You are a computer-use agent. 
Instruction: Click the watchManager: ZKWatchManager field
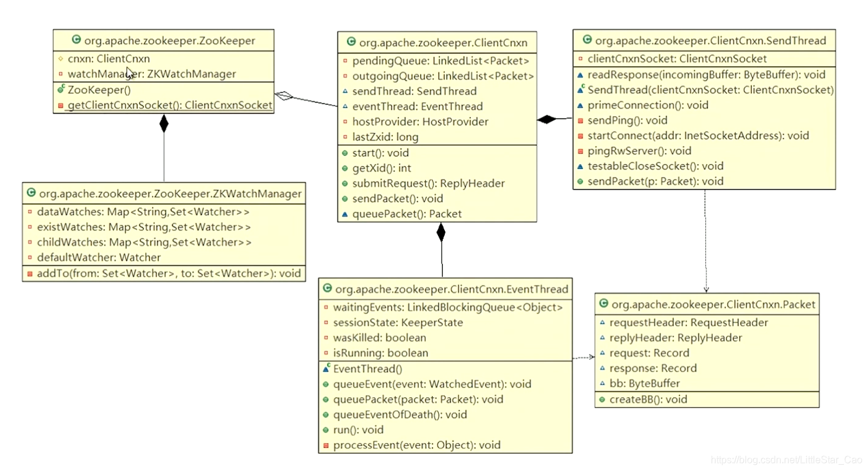(x=152, y=74)
